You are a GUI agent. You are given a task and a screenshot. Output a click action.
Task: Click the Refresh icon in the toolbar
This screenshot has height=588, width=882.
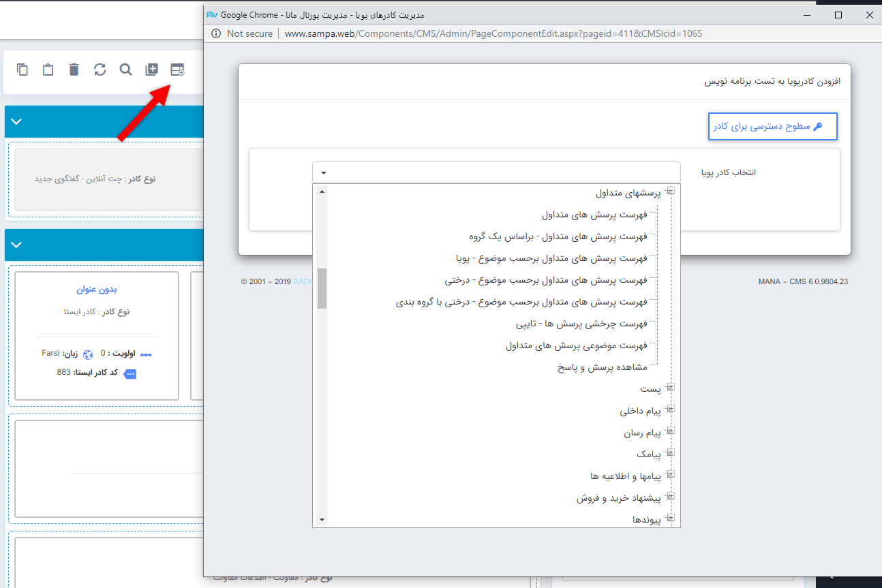[x=100, y=69]
